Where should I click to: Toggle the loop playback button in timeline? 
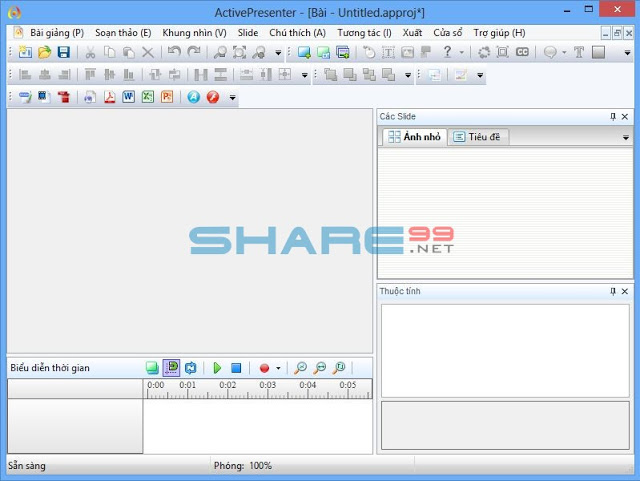click(x=191, y=368)
